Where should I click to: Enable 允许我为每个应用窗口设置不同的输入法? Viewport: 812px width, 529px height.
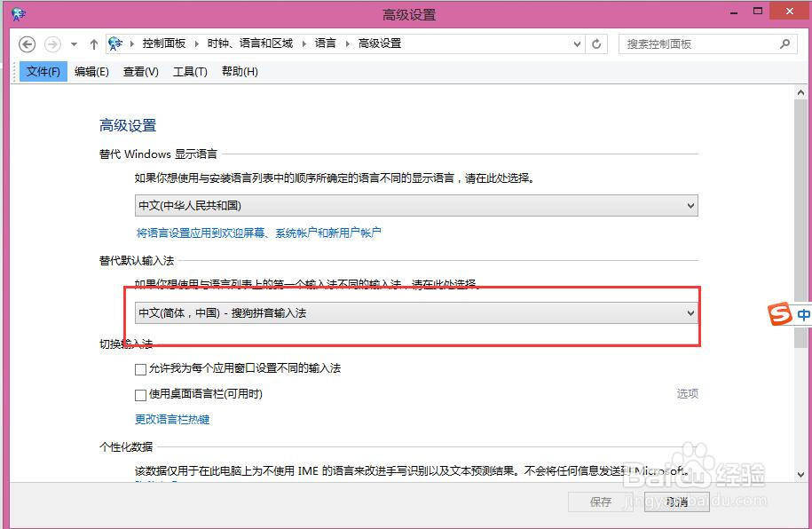140,368
